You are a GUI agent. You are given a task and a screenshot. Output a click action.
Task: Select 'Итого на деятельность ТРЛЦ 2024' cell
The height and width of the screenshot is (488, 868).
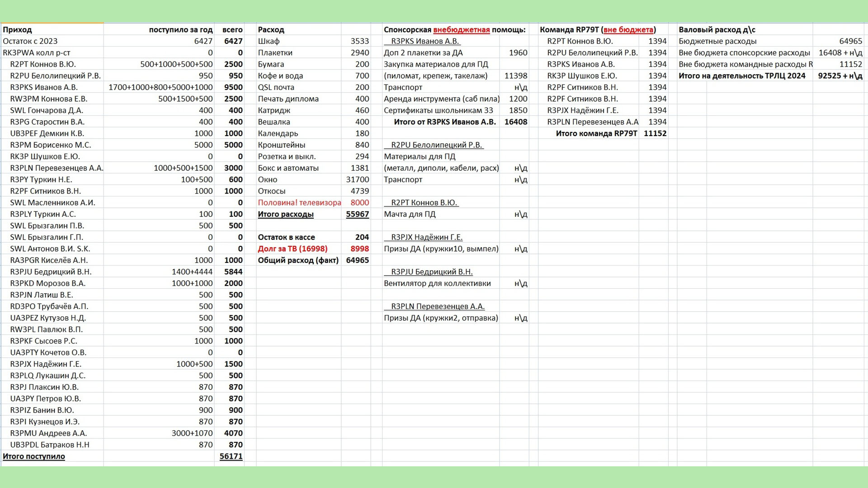point(742,76)
